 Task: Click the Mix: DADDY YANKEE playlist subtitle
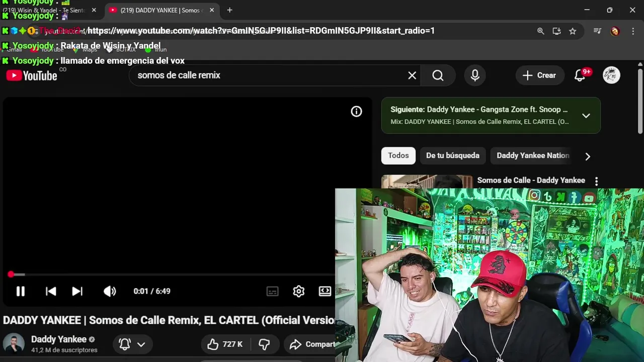(x=479, y=122)
